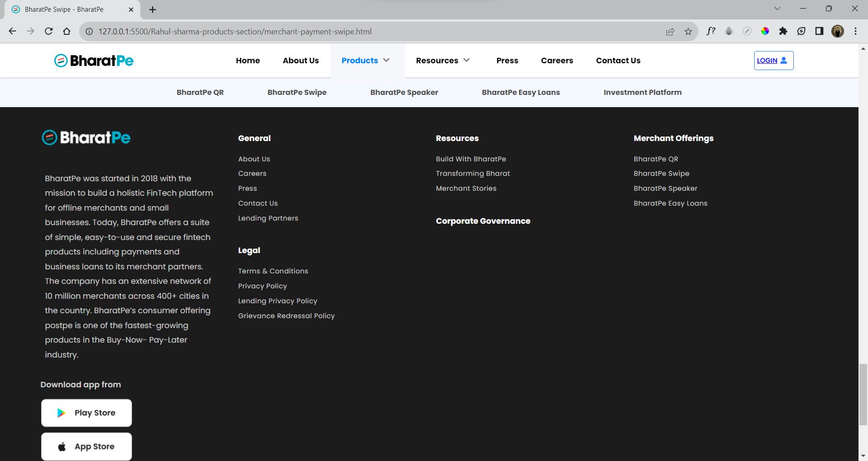Open Merchant Stories link
The width and height of the screenshot is (868, 461).
(466, 188)
